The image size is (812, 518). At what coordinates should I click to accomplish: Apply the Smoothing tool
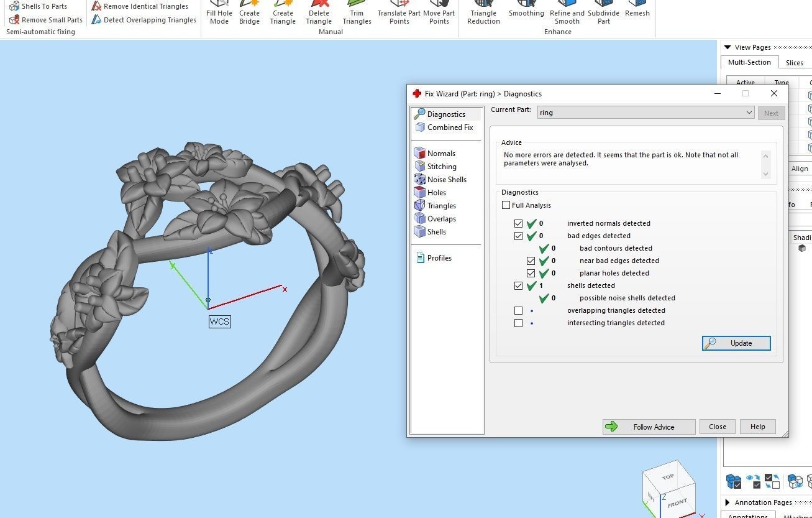tap(526, 9)
